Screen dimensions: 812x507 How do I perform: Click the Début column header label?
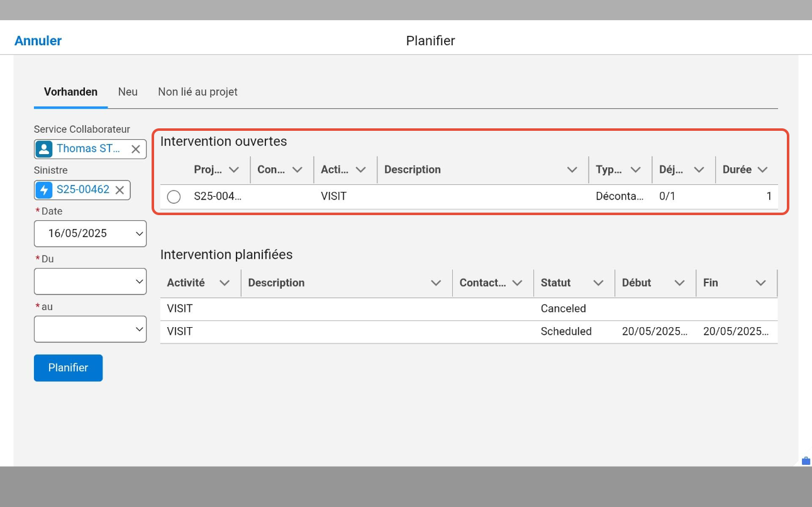[x=637, y=283]
